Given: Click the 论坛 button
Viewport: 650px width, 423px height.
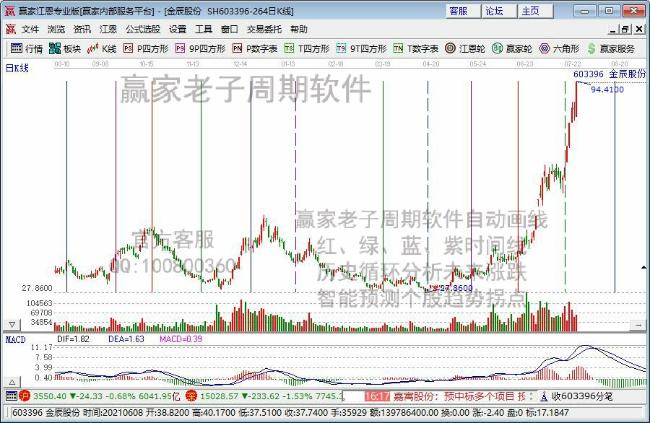Looking at the screenshot, I should pos(499,11).
